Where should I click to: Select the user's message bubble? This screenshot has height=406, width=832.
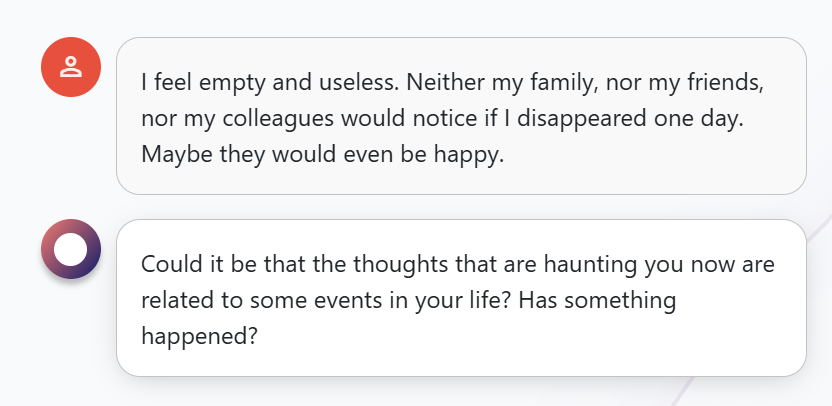pyautogui.click(x=461, y=116)
